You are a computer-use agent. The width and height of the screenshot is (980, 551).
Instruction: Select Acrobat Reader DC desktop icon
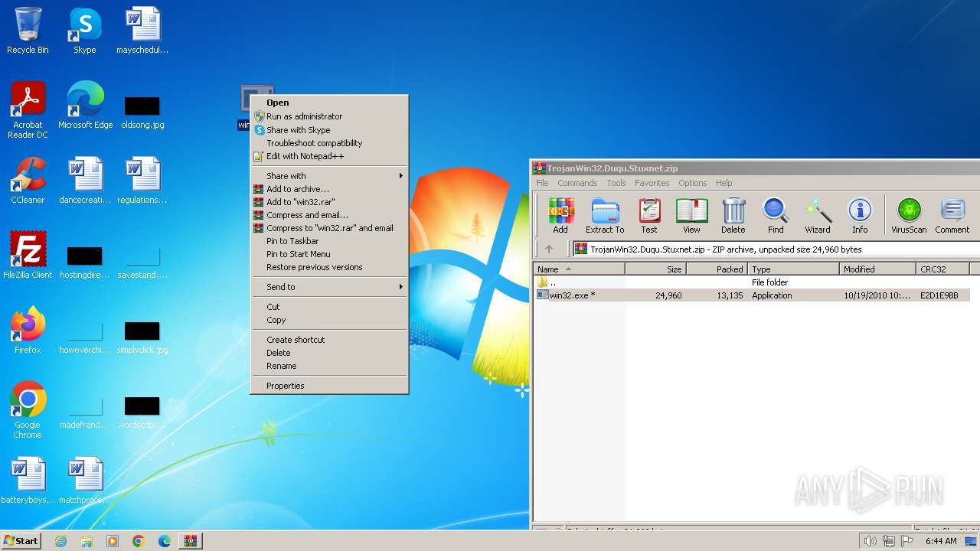pos(28,110)
